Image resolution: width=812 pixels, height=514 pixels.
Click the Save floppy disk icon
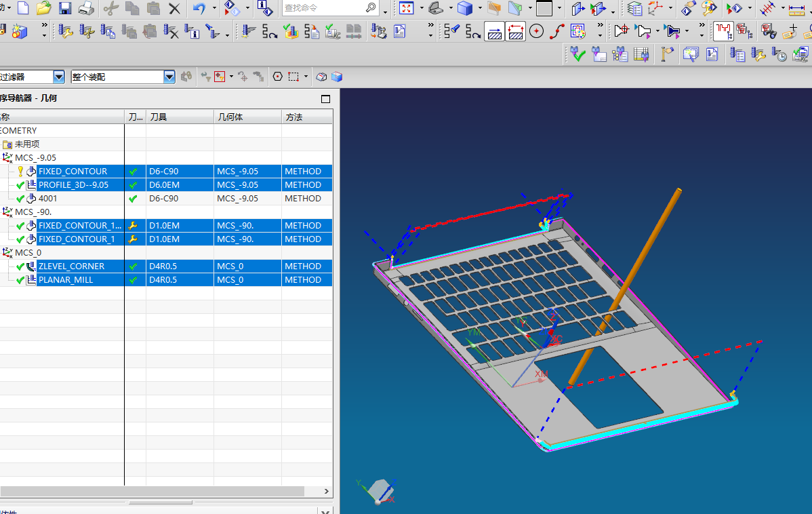point(65,8)
